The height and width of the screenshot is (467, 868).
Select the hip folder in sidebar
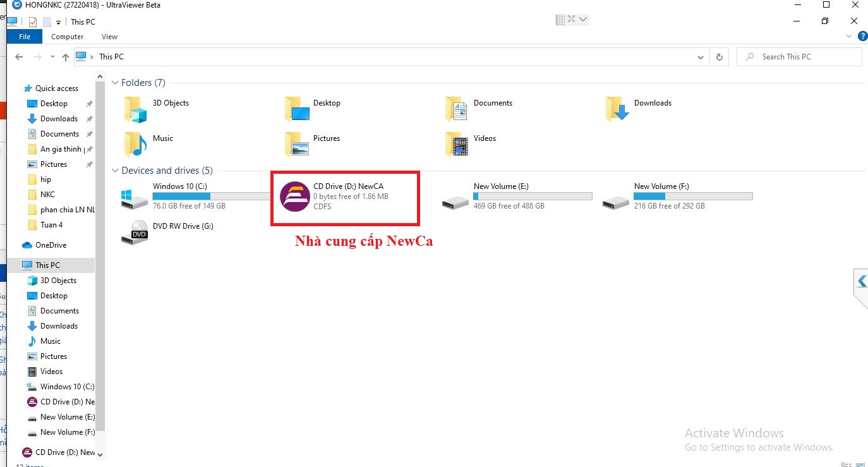(45, 179)
